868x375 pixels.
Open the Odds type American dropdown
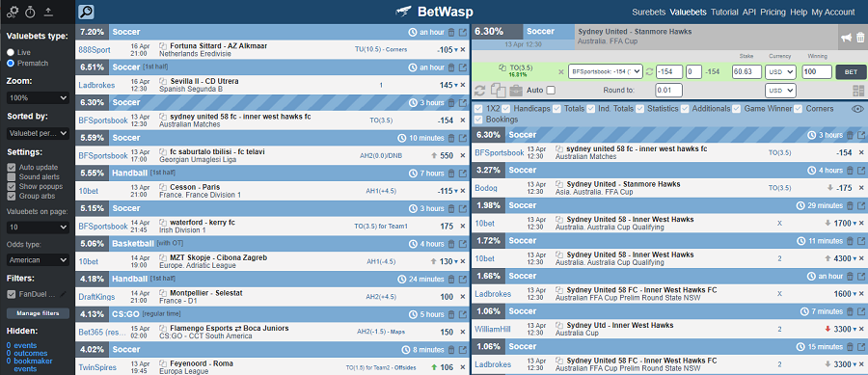pyautogui.click(x=38, y=259)
